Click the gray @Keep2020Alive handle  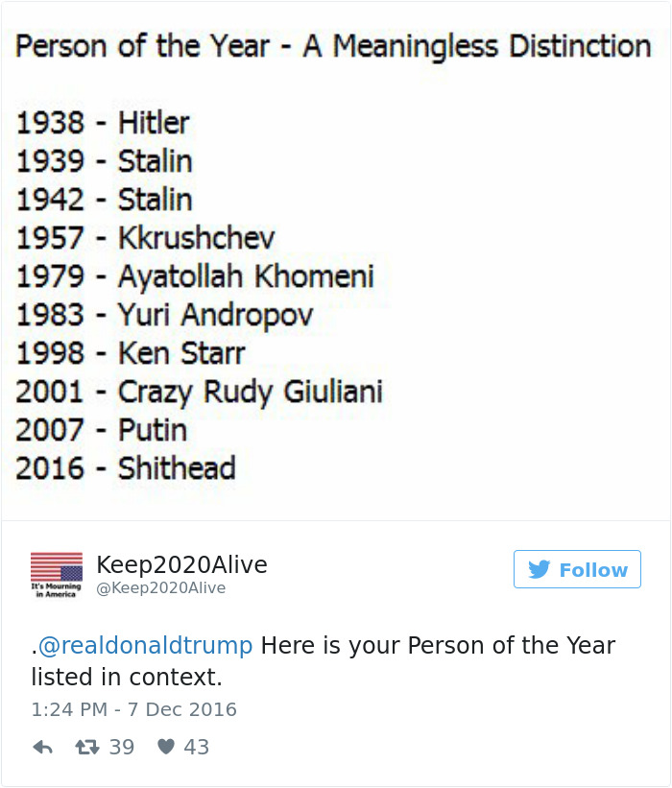coord(160,588)
